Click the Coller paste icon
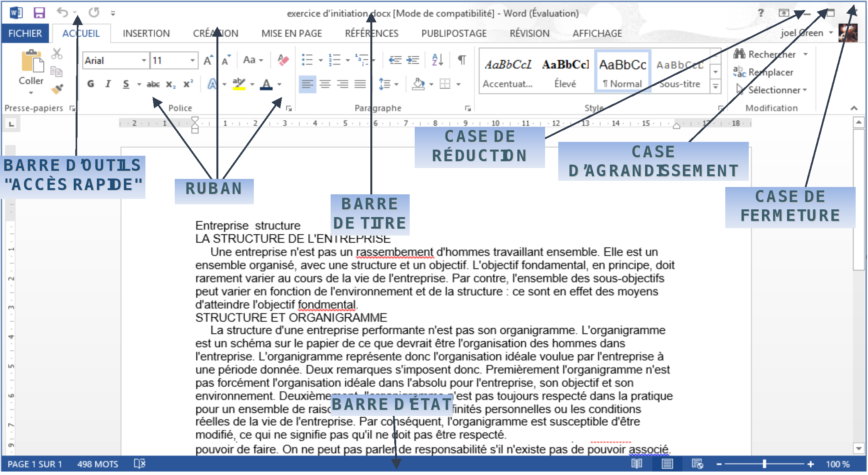Image resolution: width=868 pixels, height=475 pixels. point(32,62)
